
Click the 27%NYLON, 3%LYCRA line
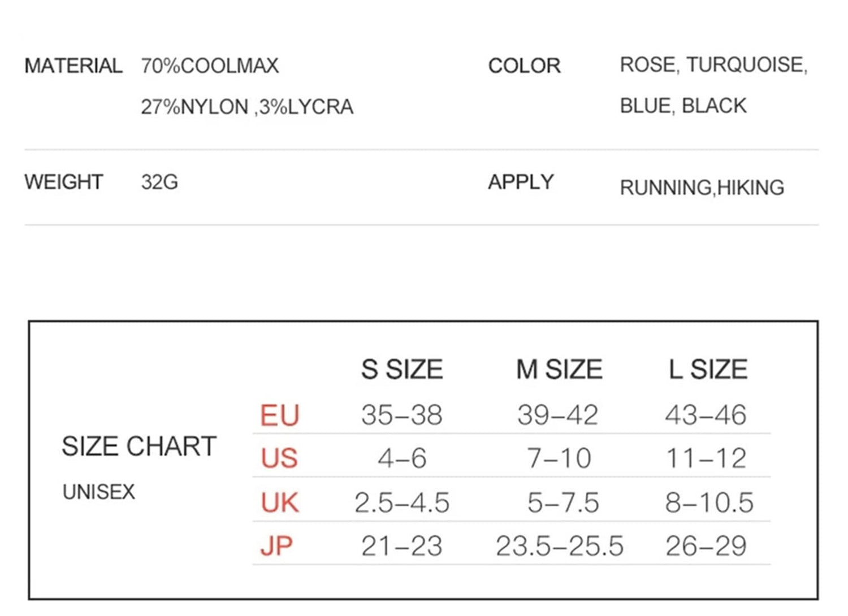(x=247, y=107)
